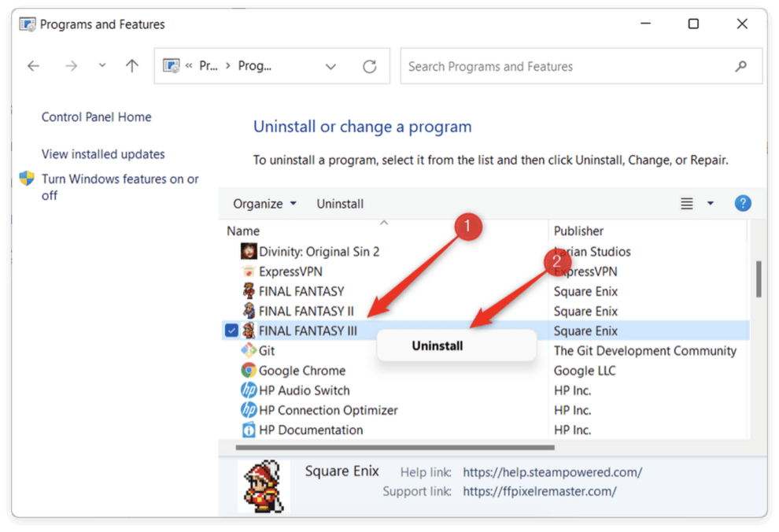This screenshot has height=532, width=779.
Task: Open the blue Help question mark icon
Action: click(742, 204)
